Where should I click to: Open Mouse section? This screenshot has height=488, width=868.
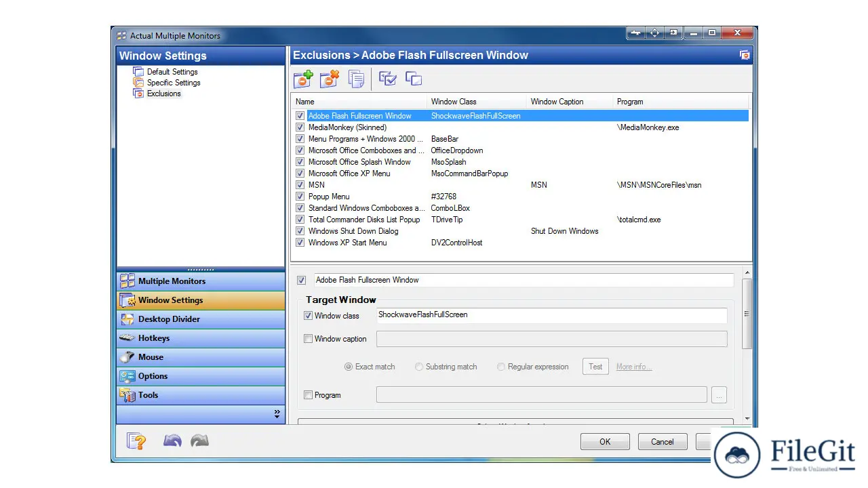click(201, 357)
